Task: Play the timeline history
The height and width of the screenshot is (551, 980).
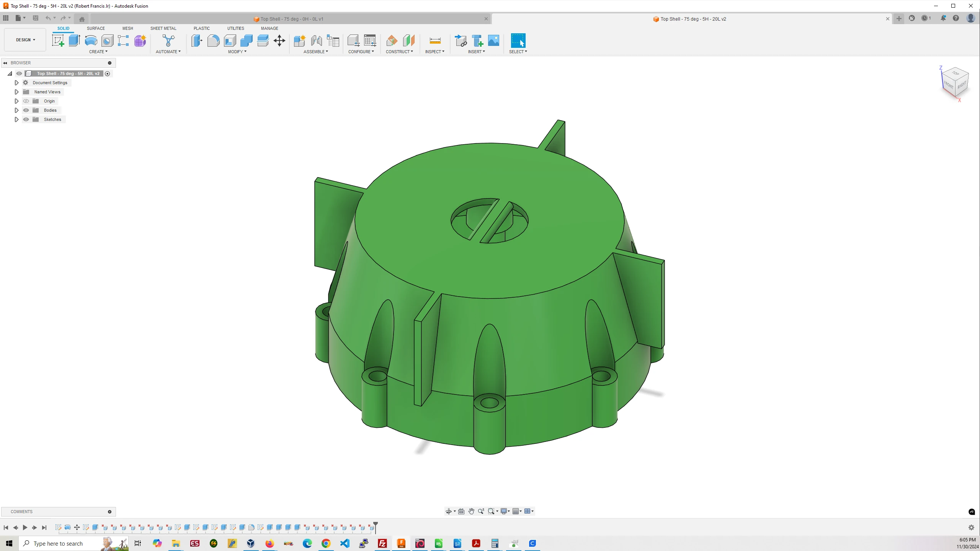Action: pos(25,528)
